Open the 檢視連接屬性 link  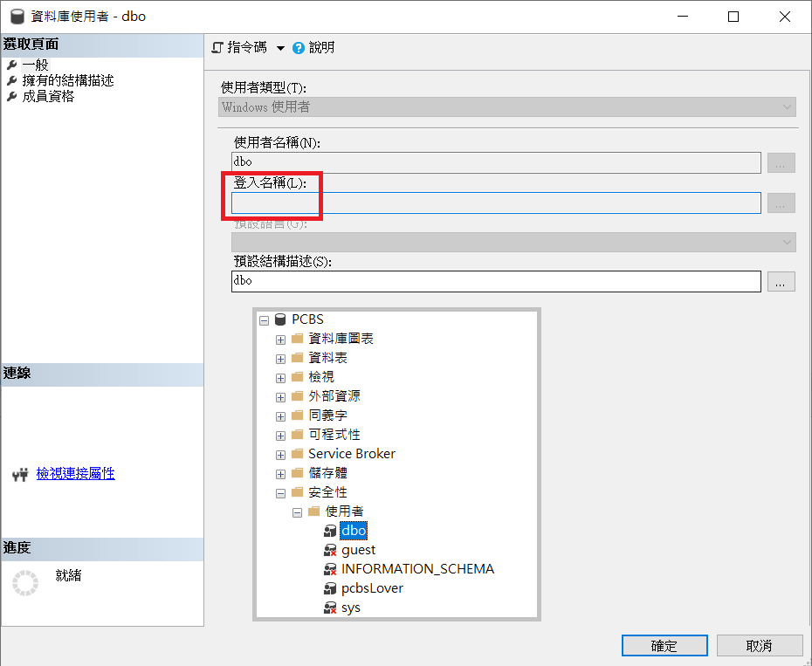[75, 474]
